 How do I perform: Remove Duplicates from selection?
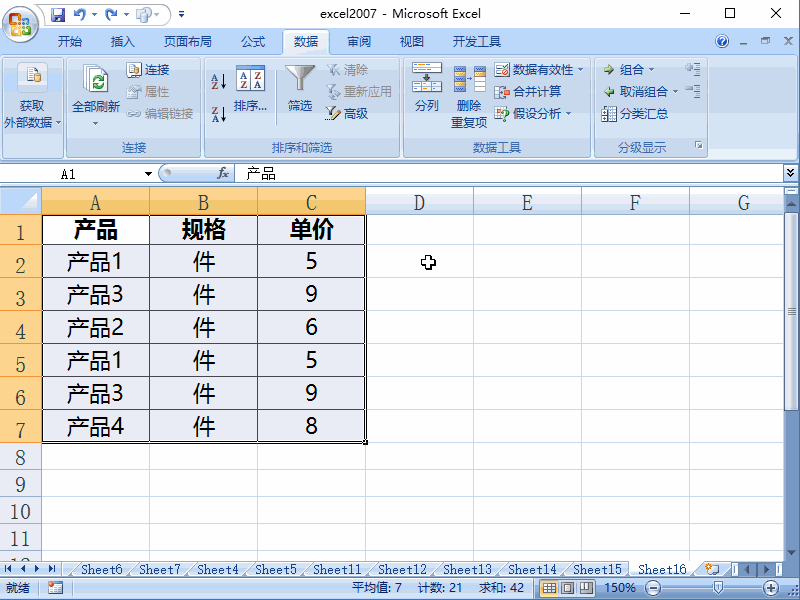coord(469,96)
